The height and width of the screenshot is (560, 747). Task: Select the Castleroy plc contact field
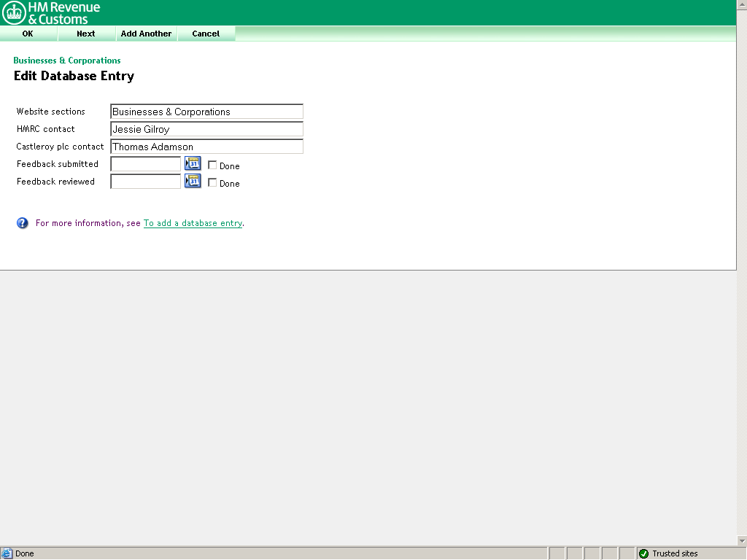206,146
